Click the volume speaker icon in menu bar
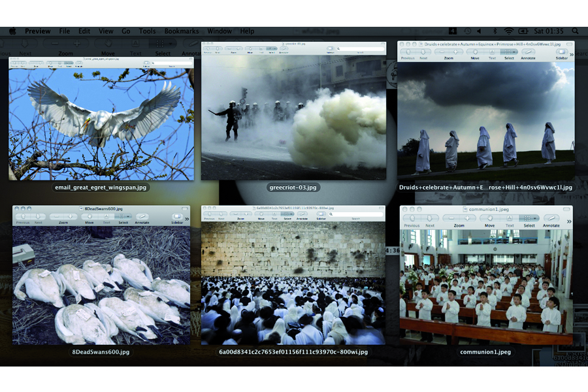Screen dimensions: 588x392 point(480,31)
